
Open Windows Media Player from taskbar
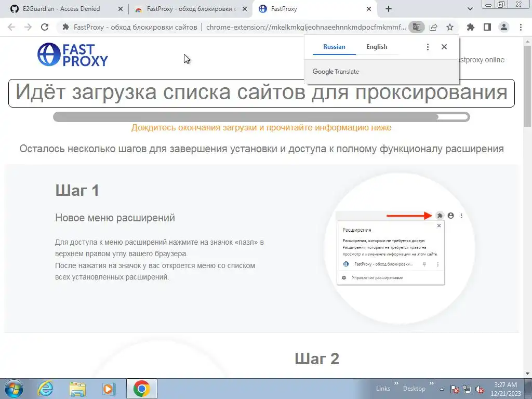109,389
